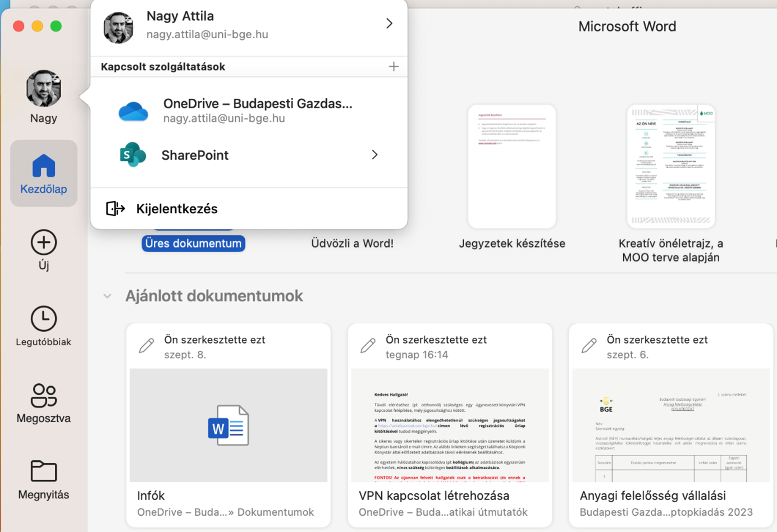This screenshot has width=777, height=532.
Task: Click Jegyzetek készítése label
Action: (x=512, y=244)
